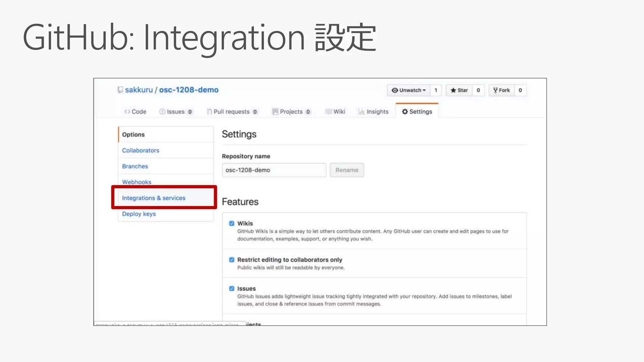Click the Wiki tab book icon
This screenshot has width=644, height=362.
(329, 112)
